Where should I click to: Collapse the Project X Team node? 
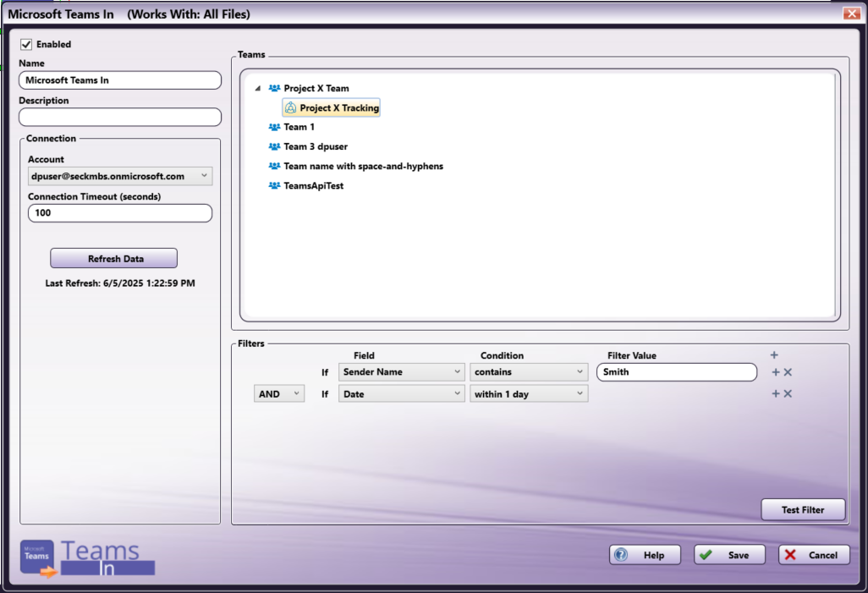point(258,89)
